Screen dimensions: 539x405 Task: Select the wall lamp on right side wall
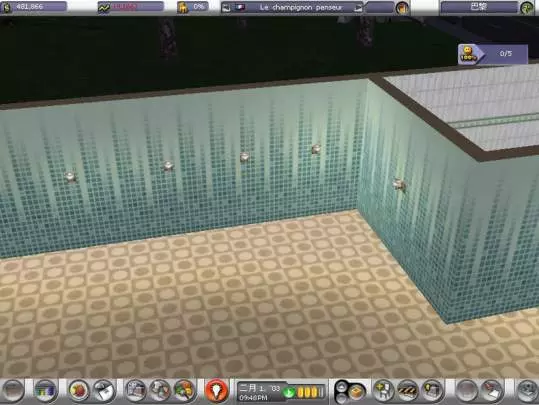pos(399,185)
